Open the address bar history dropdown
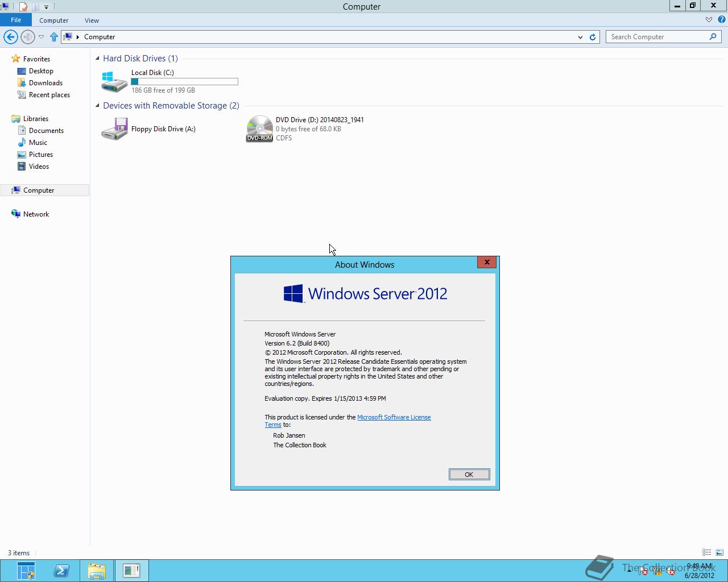The image size is (728, 582). click(580, 37)
